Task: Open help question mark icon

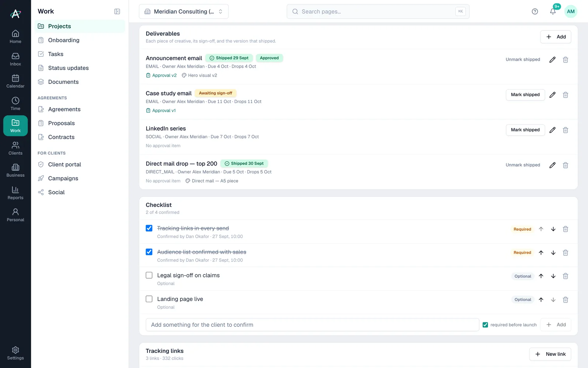Action: pyautogui.click(x=535, y=11)
